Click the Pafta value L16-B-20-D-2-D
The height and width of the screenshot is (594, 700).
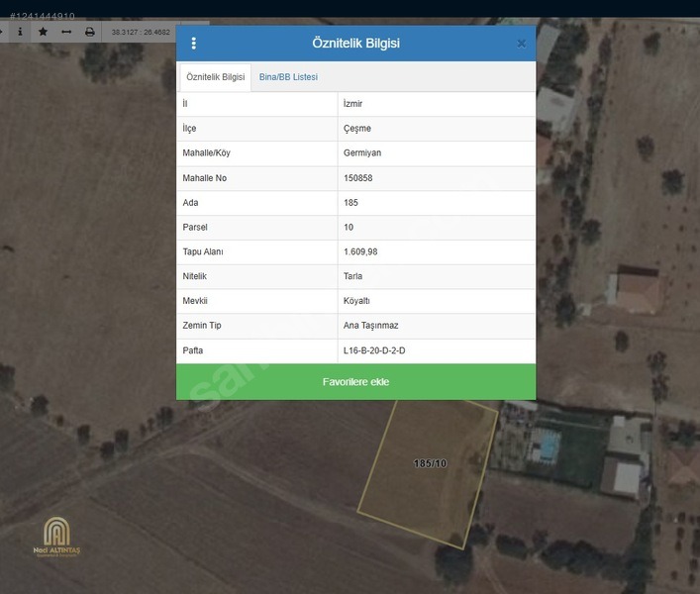point(374,350)
